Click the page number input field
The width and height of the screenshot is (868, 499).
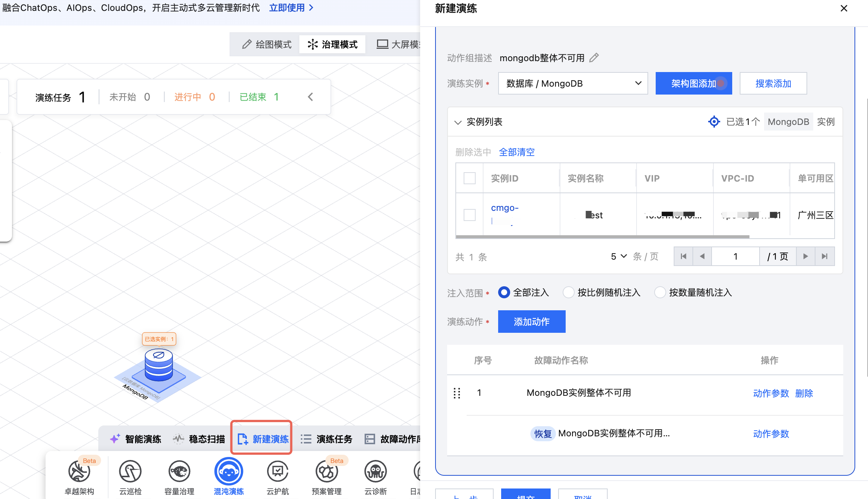pos(735,256)
